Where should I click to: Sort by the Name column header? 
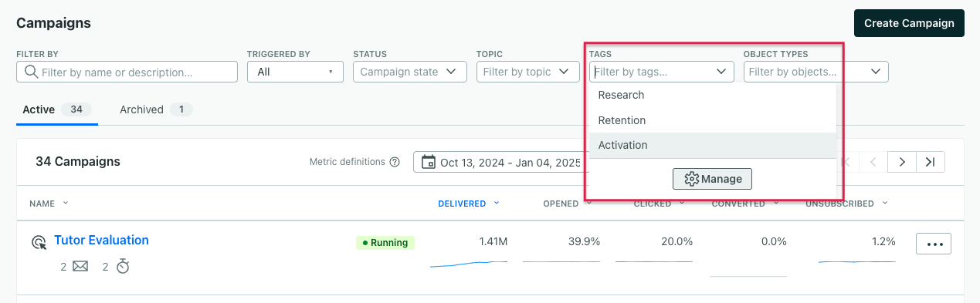(49, 204)
